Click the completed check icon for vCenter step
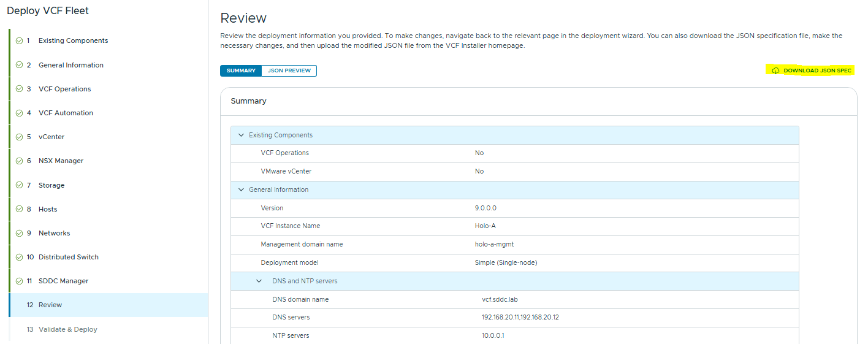868x344 pixels. click(x=19, y=137)
